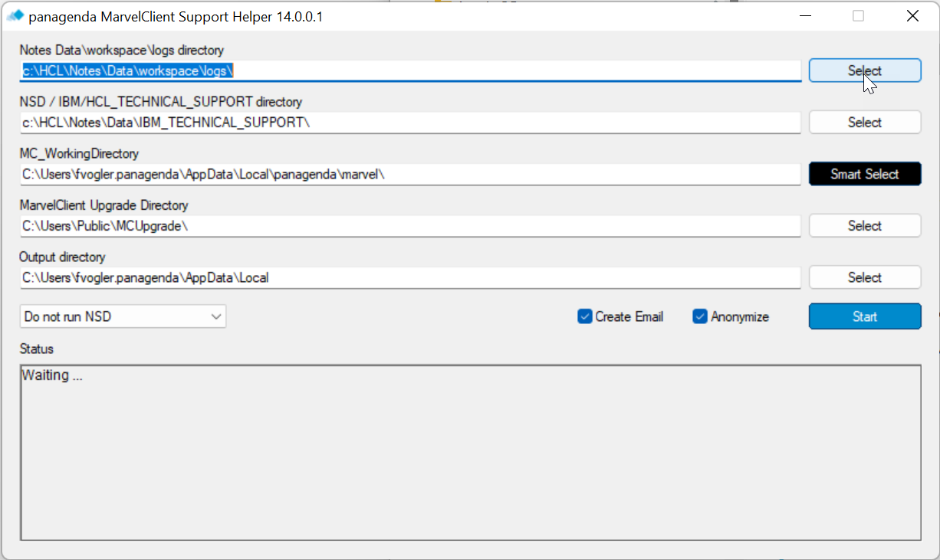Click the IBM_TECHNICAL_SUPPORT path field

click(x=410, y=123)
